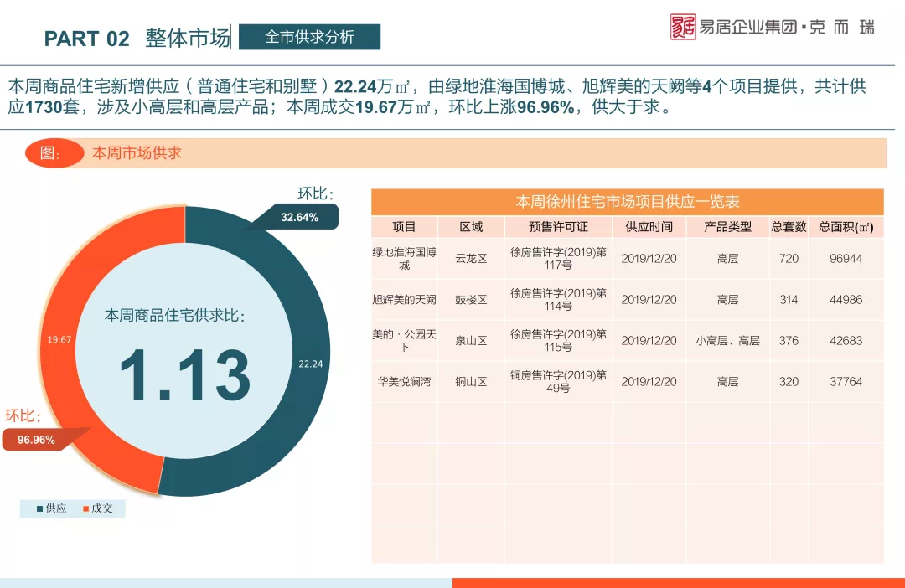Click the dark teal 供应 legend swatch

[40, 508]
